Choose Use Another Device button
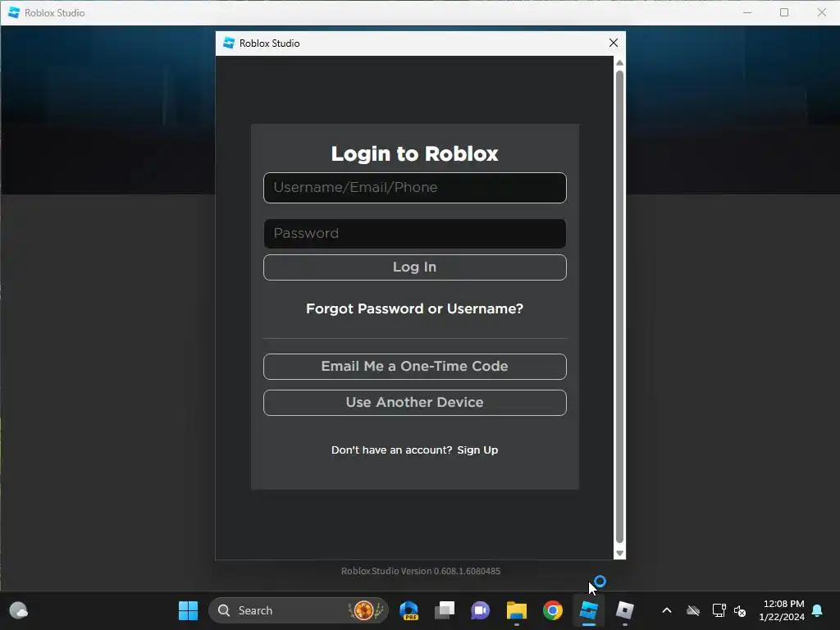The image size is (840, 630). point(414,402)
